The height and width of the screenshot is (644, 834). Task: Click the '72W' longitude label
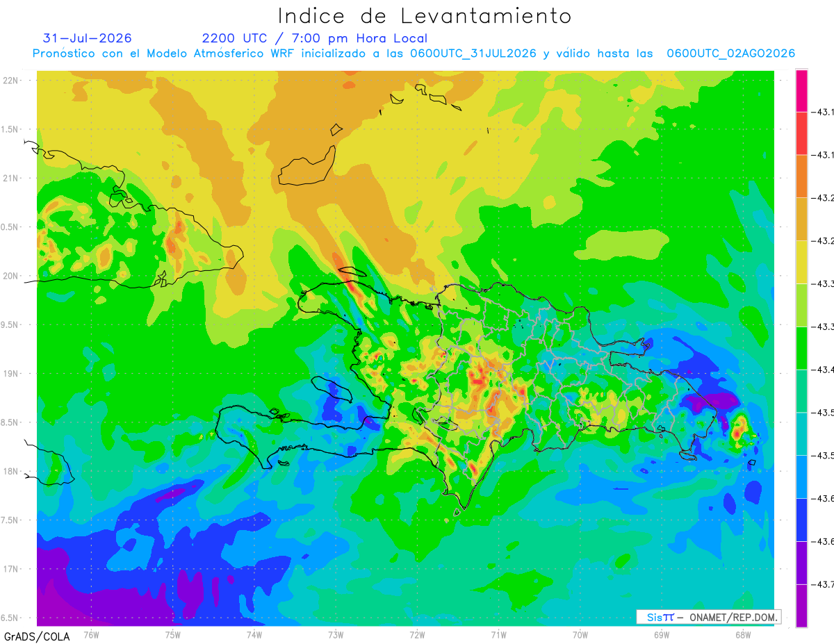click(x=418, y=634)
